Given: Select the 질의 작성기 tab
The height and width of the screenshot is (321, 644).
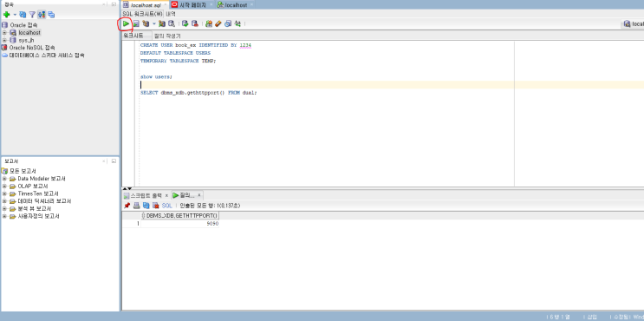Looking at the screenshot, I should click(167, 36).
